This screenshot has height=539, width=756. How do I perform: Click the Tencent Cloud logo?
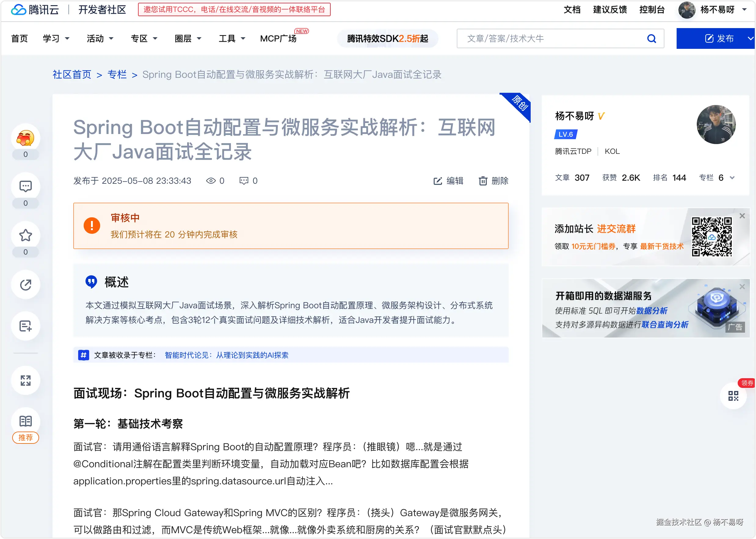coord(35,10)
